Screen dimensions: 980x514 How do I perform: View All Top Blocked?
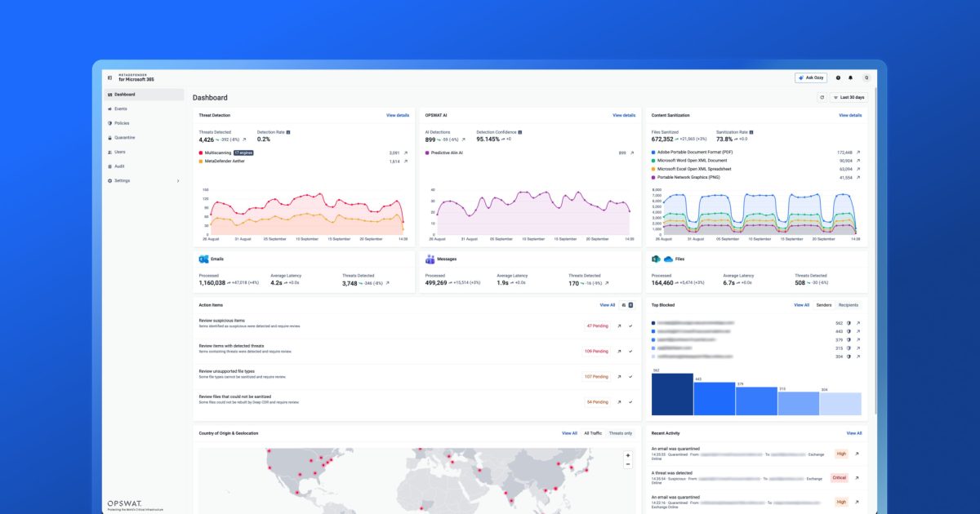point(801,305)
